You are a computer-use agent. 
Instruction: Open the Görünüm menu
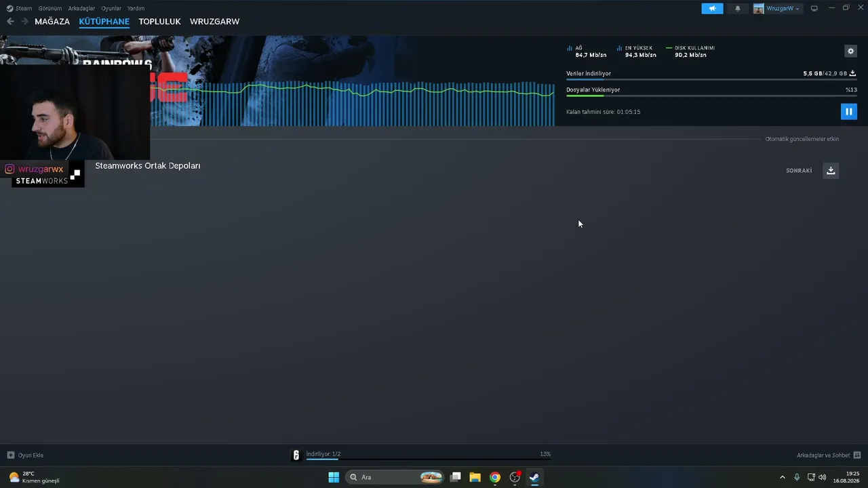tap(50, 8)
